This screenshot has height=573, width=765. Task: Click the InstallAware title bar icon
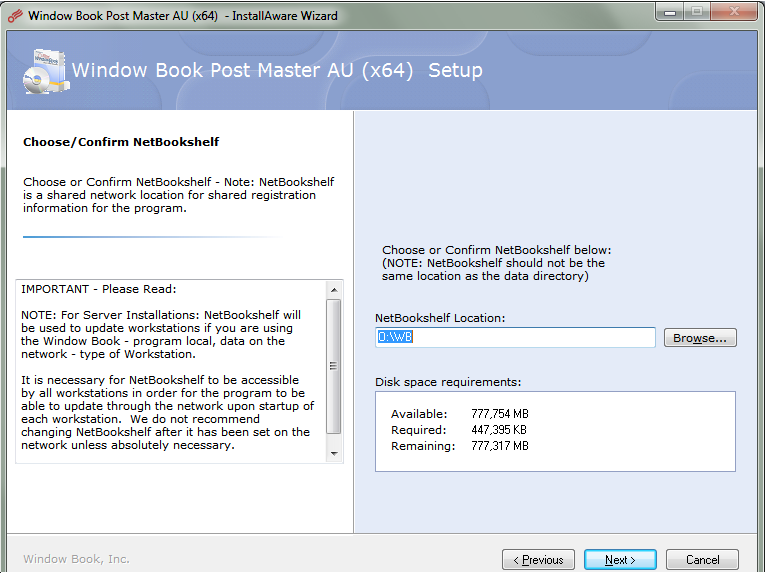click(x=15, y=16)
